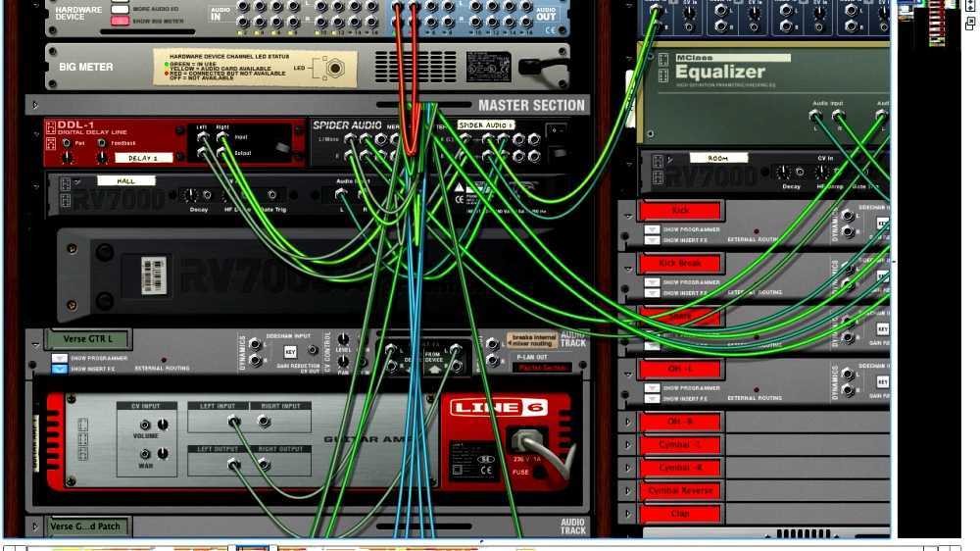
Task: Collapse the Kick Break mix channel
Action: tap(627, 269)
